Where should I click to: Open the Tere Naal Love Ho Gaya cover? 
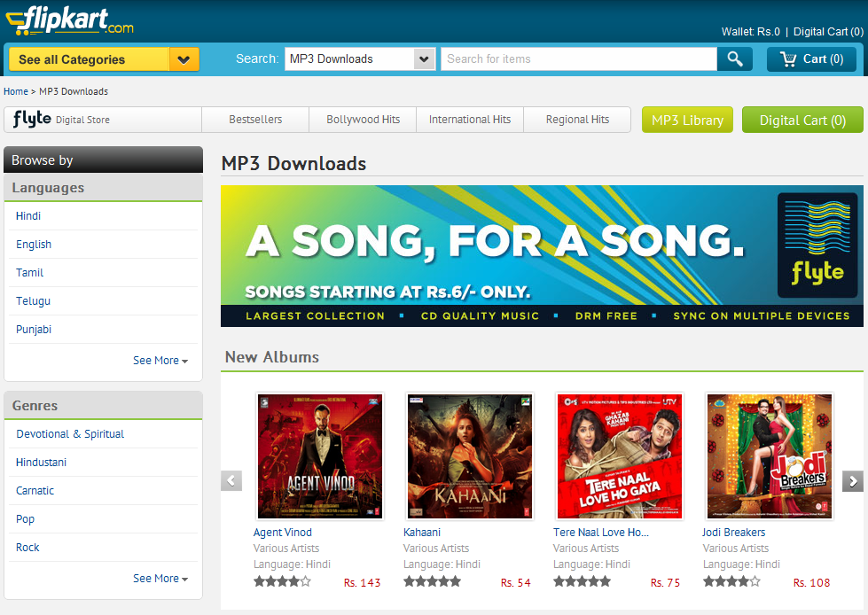[620, 456]
